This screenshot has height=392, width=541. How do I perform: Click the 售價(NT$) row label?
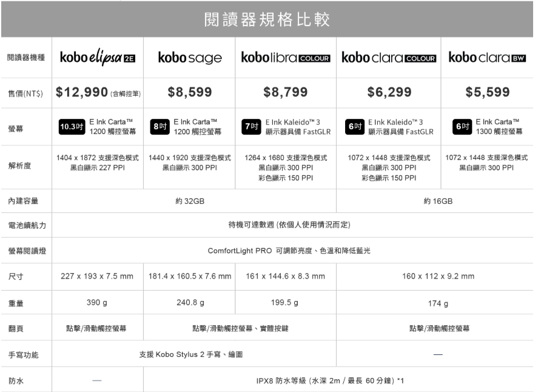point(25,93)
